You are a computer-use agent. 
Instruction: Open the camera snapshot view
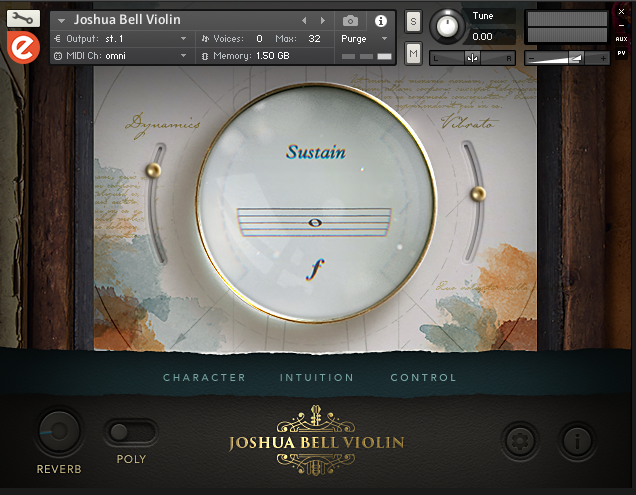click(350, 21)
